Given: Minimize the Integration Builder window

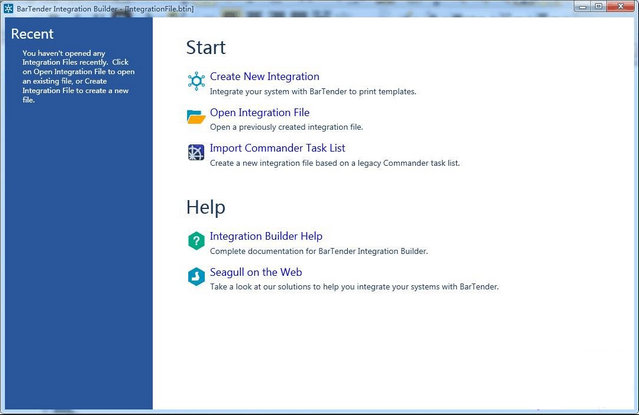Looking at the screenshot, I should tap(583, 6).
